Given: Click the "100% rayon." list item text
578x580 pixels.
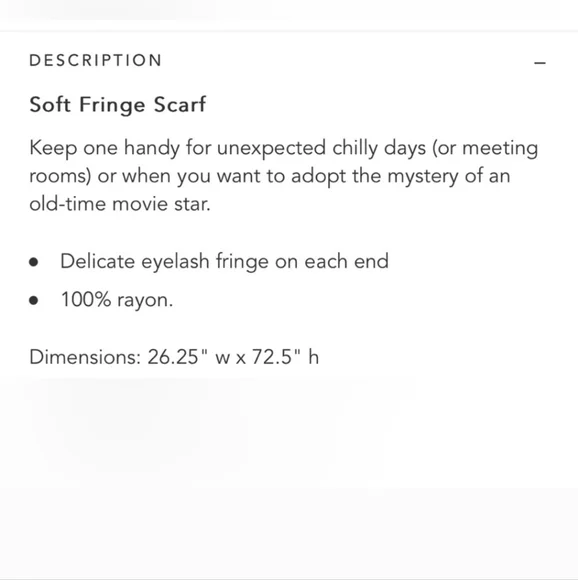Looking at the screenshot, I should 117,300.
